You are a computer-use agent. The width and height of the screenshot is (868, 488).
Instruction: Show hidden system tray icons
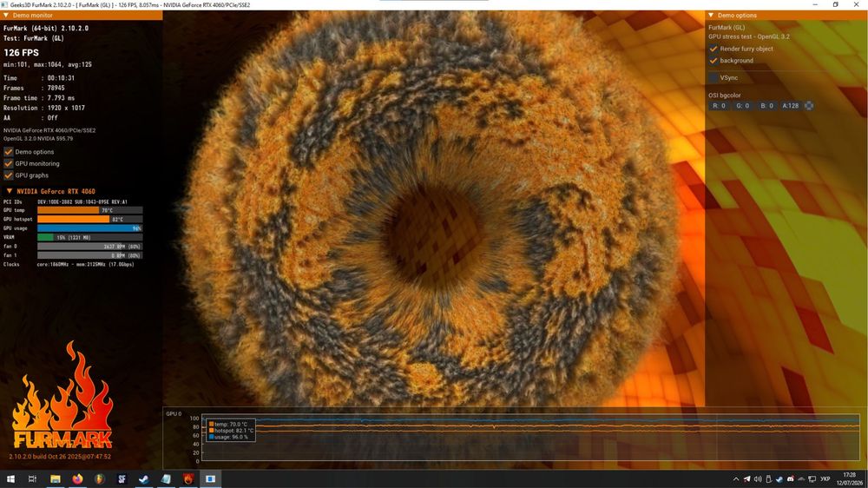pos(736,479)
